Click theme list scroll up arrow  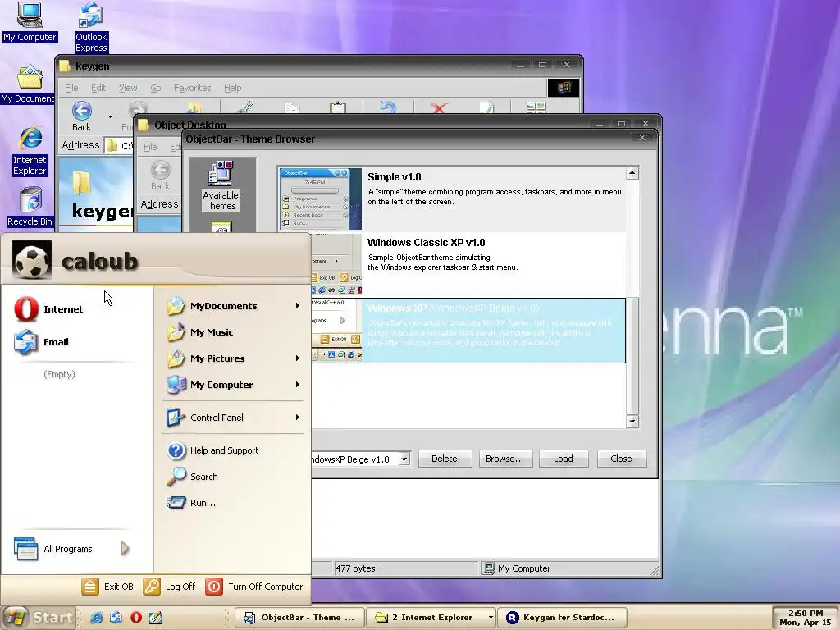[632, 172]
